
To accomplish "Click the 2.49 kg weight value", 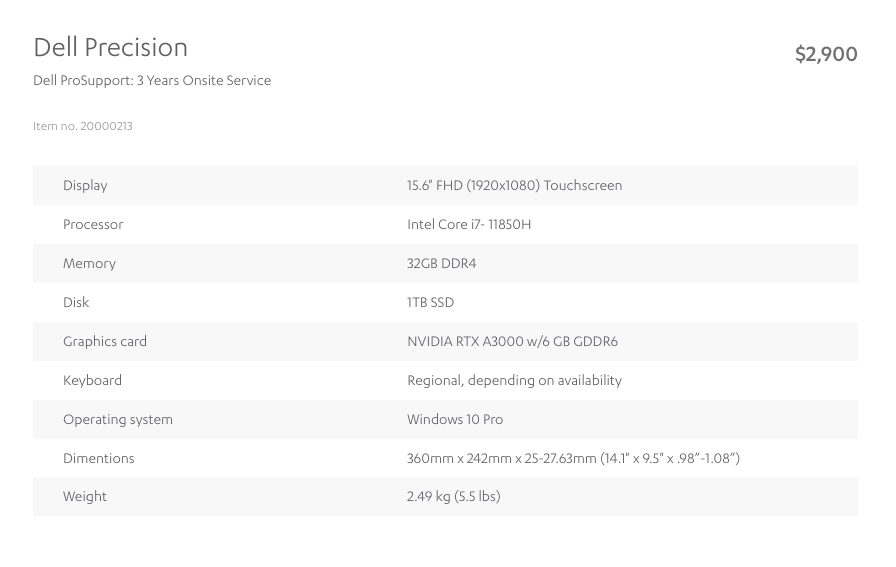I will pyautogui.click(x=453, y=497).
